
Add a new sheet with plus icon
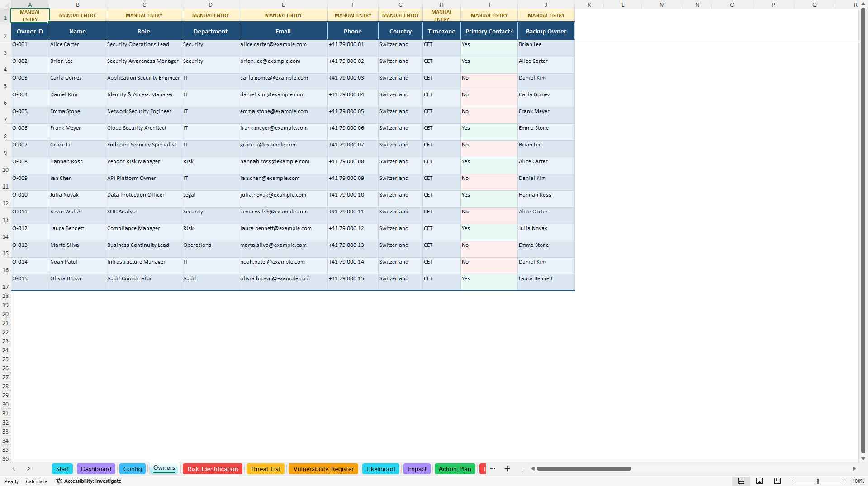507,469
